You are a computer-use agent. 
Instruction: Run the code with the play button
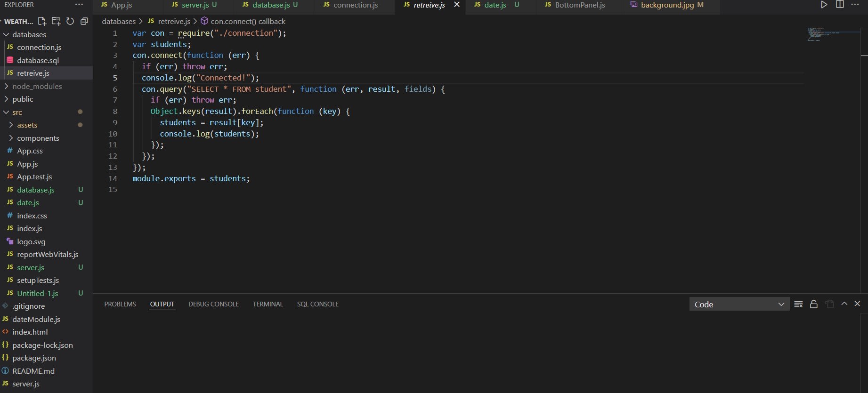(824, 5)
